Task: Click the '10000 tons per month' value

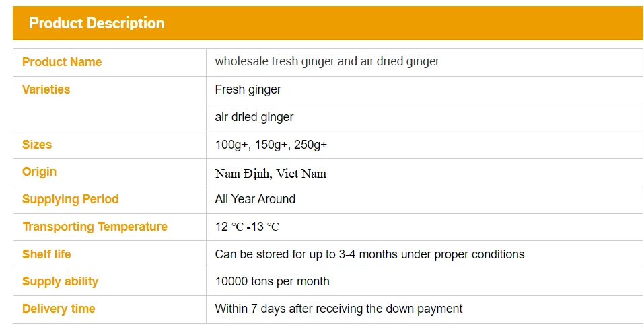Action: pos(273,281)
